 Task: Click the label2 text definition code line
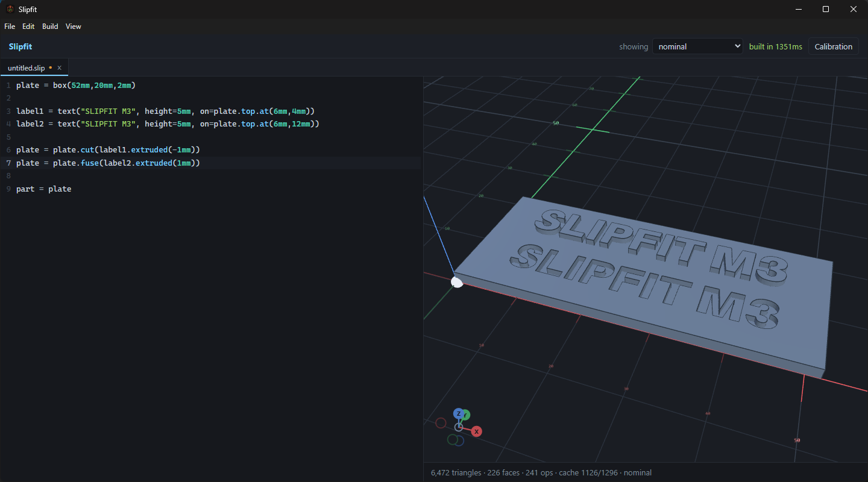[x=168, y=124]
